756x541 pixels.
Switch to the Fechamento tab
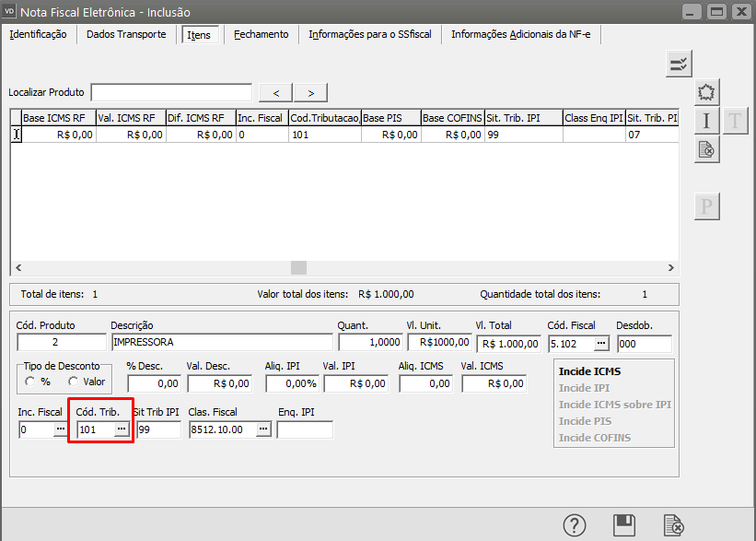261,34
